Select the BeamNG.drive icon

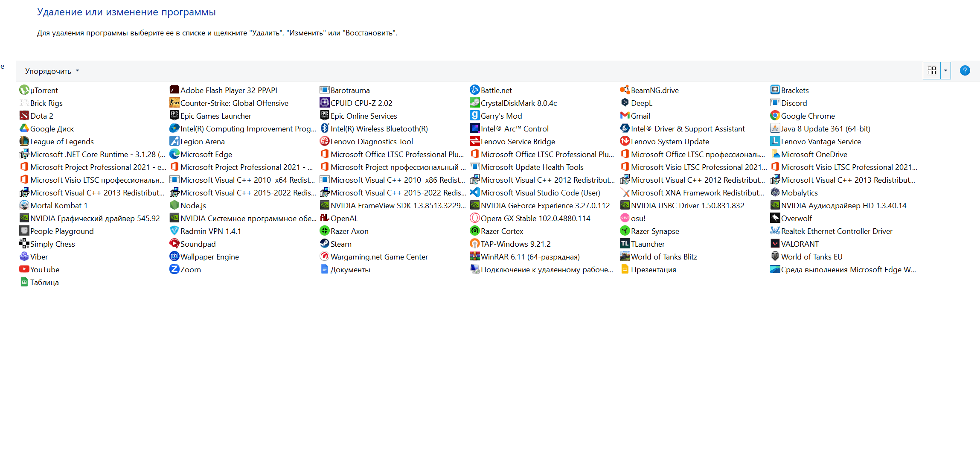[x=625, y=90]
